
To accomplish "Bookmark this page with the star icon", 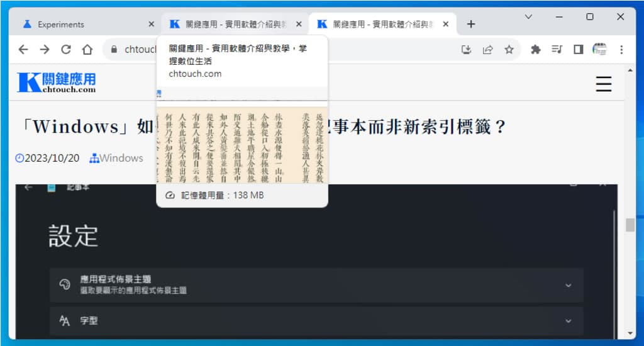I will click(x=509, y=49).
